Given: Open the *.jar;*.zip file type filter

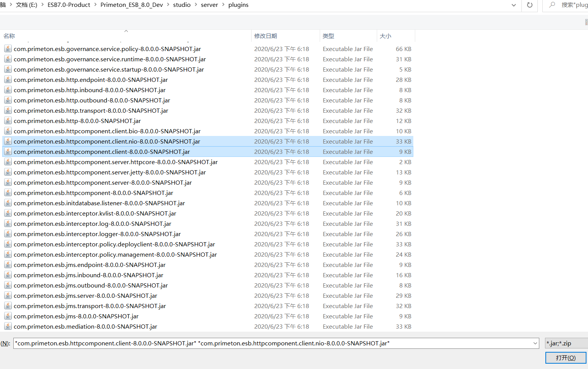Looking at the screenshot, I should [566, 343].
